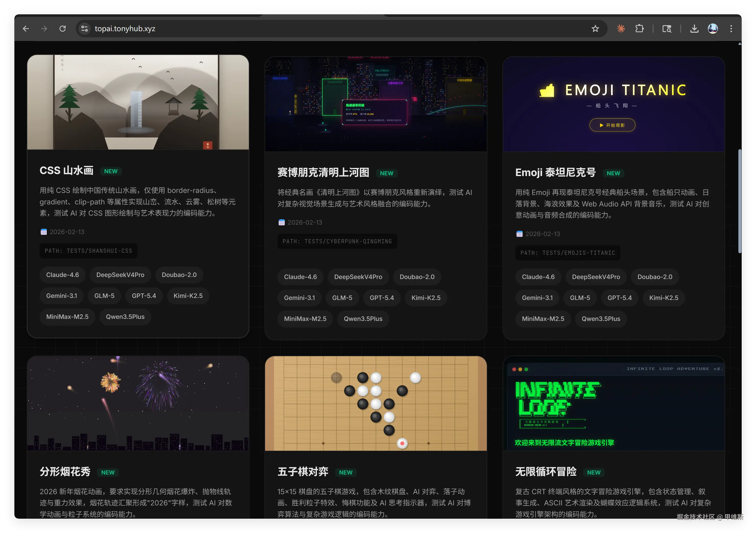Screen dimensions: 756x533
Task: Open the downloads icon
Action: tap(694, 29)
